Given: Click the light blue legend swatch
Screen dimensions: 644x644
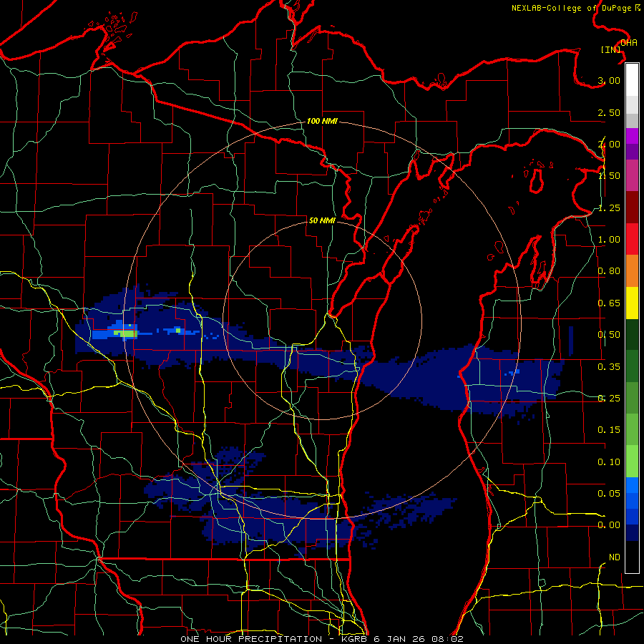Looking at the screenshot, I should coord(632,485).
